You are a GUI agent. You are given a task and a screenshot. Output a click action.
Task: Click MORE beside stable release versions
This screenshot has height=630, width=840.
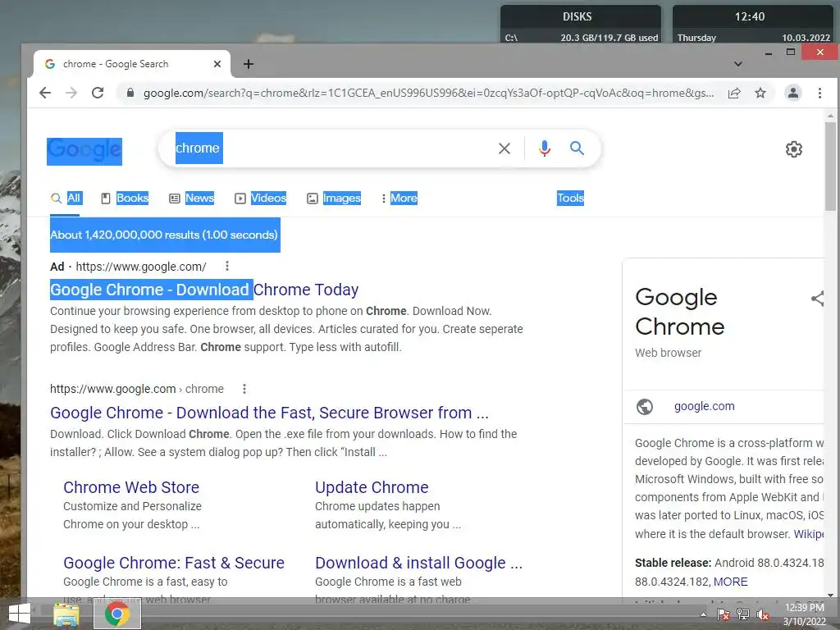[731, 582]
